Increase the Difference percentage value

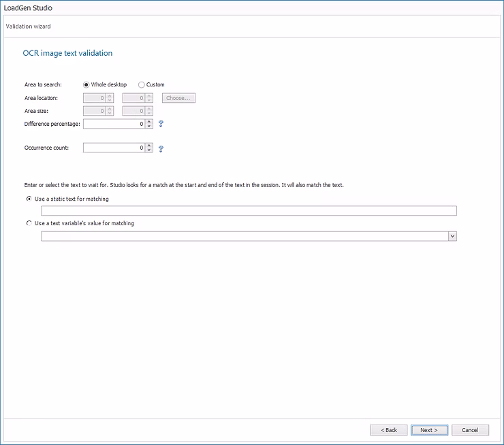(x=149, y=122)
